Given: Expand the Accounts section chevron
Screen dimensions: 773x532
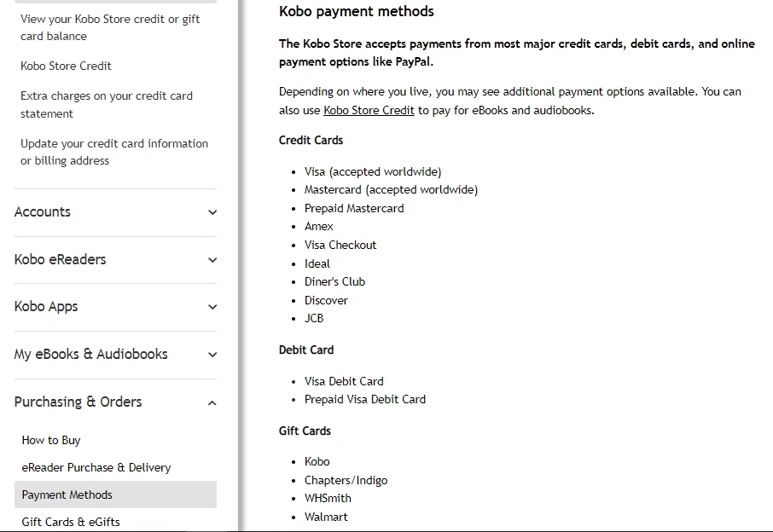Looking at the screenshot, I should coord(212,212).
